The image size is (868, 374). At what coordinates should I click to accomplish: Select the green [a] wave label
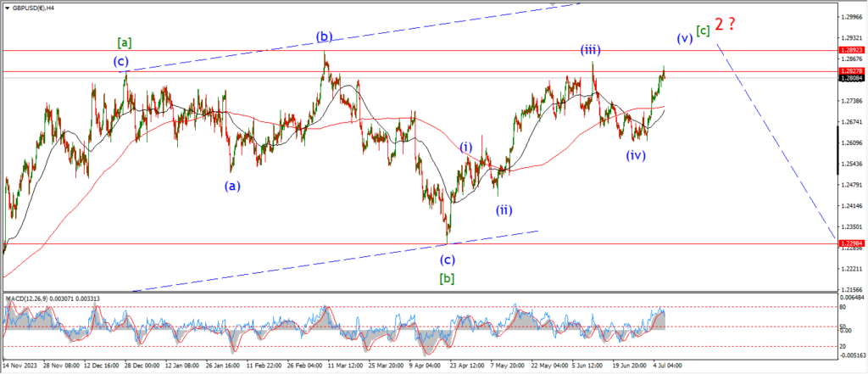coord(125,42)
